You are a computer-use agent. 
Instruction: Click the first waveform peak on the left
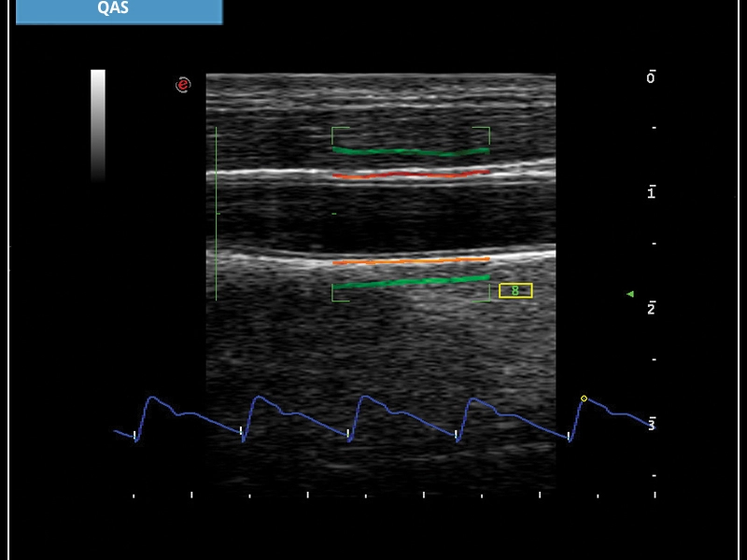click(x=152, y=399)
